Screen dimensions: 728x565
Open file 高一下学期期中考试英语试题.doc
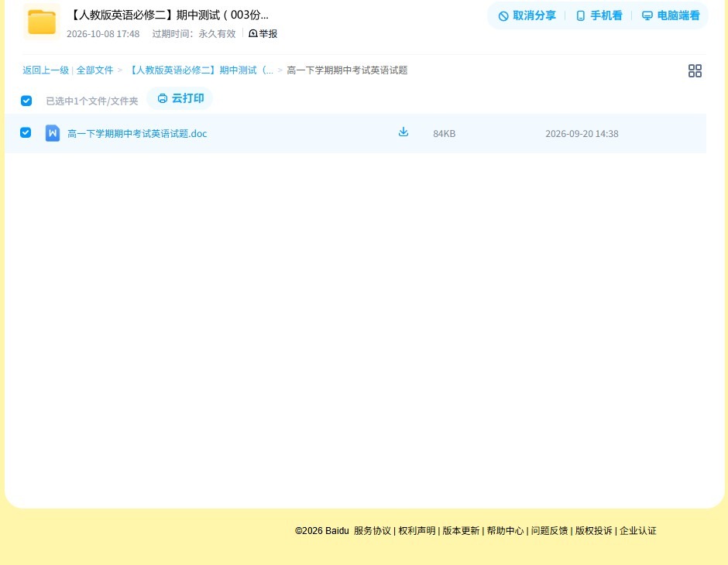pyautogui.click(x=137, y=134)
